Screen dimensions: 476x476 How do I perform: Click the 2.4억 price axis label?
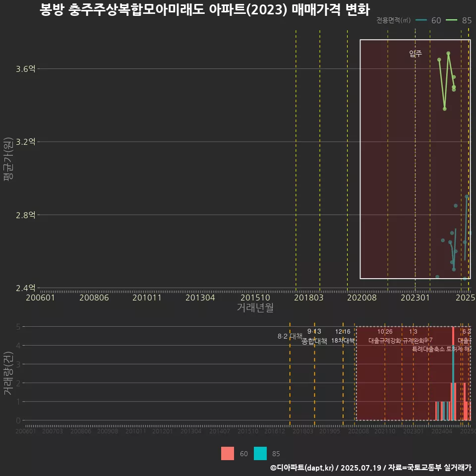click(26, 288)
